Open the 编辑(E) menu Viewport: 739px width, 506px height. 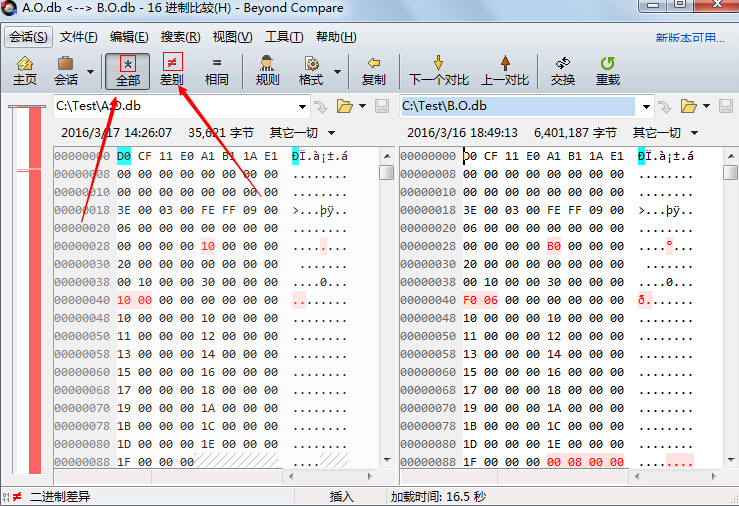129,37
